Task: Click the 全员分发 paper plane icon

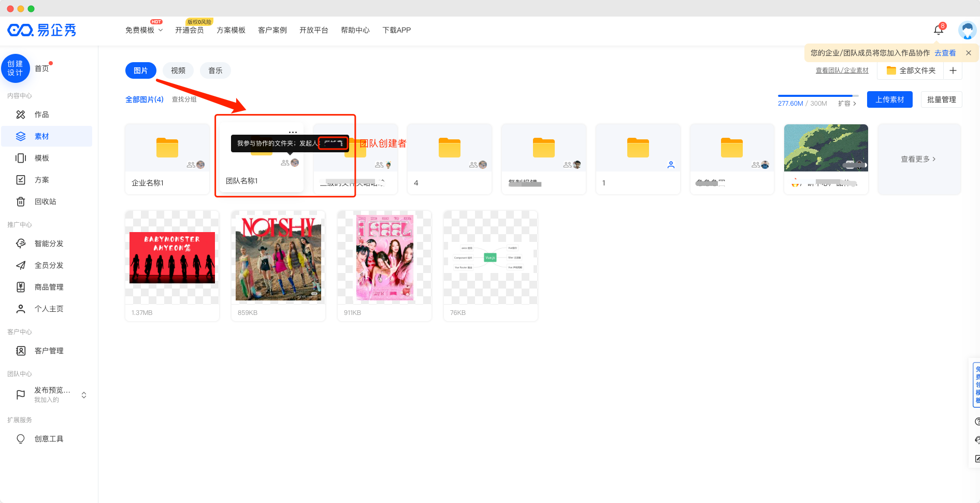Action: pyautogui.click(x=21, y=265)
